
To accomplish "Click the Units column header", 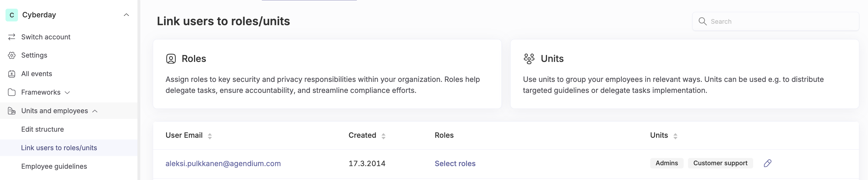I will [x=659, y=135].
